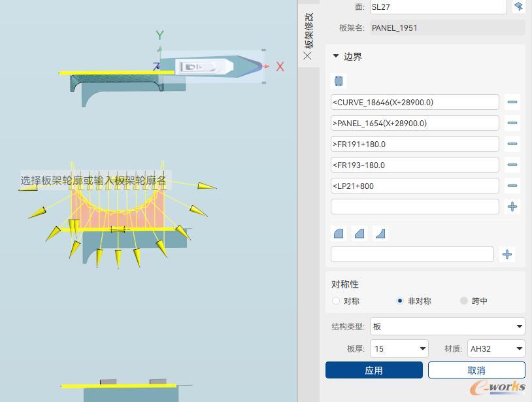Click the 对称性 section label
The width and height of the screenshot is (532, 402).
click(345, 284)
